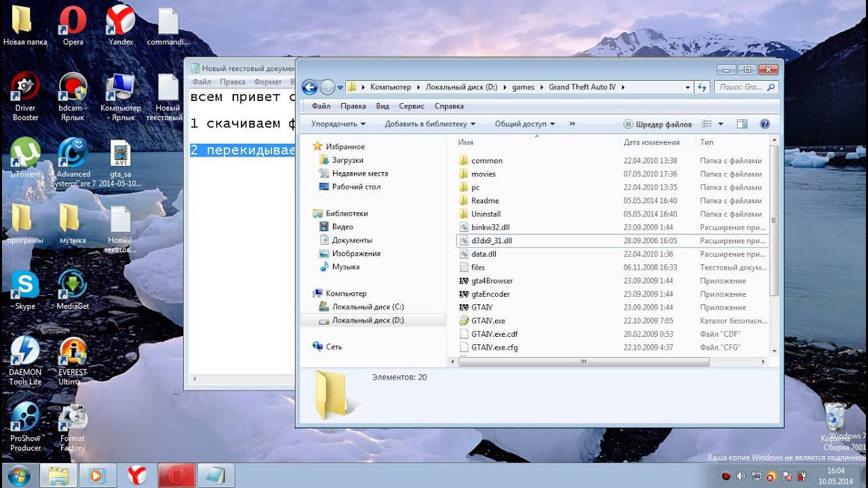Open the address bar history dropdown

pos(688,87)
